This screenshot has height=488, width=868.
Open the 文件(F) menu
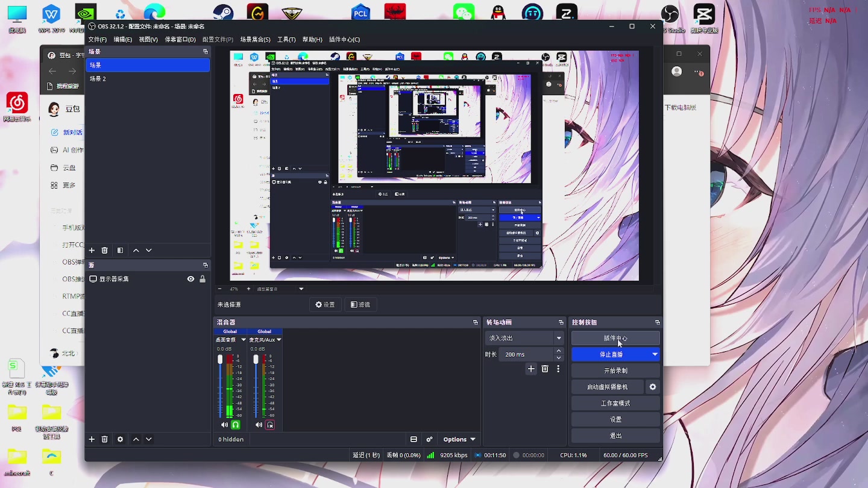97,40
